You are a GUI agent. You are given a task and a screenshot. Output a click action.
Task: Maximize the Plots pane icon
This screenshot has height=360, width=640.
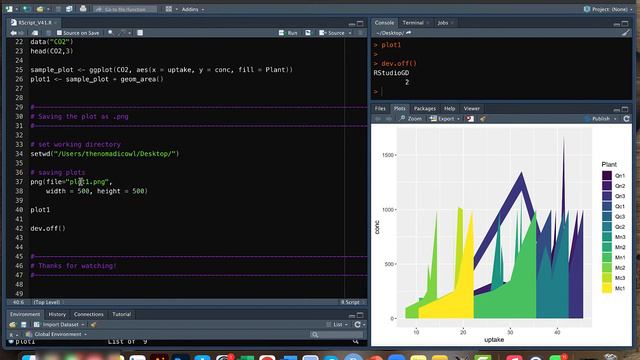625,109
